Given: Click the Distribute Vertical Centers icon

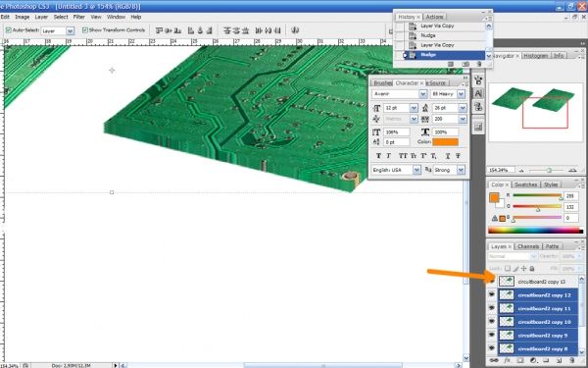Looking at the screenshot, I should pos(236,30).
